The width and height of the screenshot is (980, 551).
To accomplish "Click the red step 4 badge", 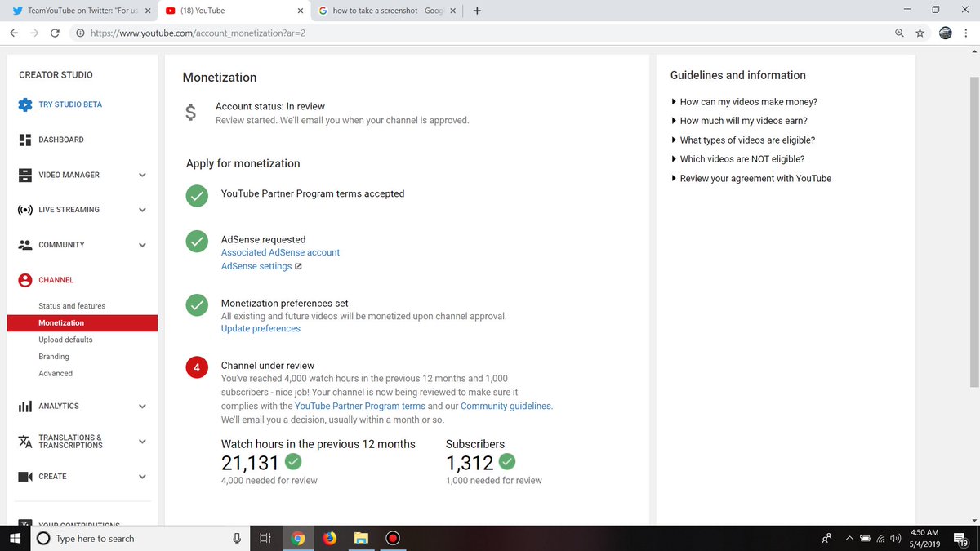I will tap(196, 367).
